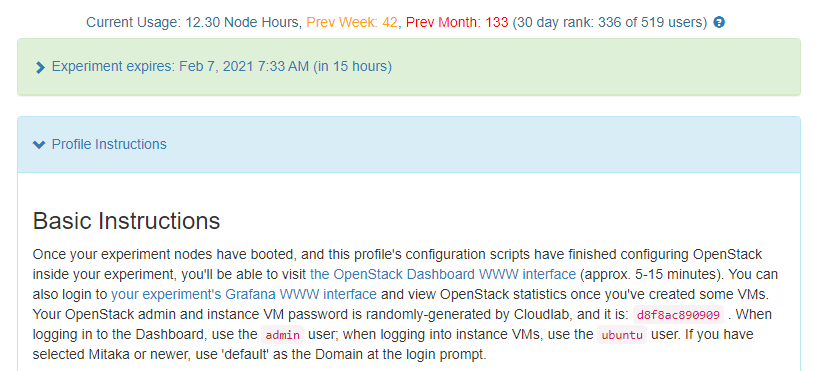
Task: Click the Basic Instructions heading
Action: [126, 221]
